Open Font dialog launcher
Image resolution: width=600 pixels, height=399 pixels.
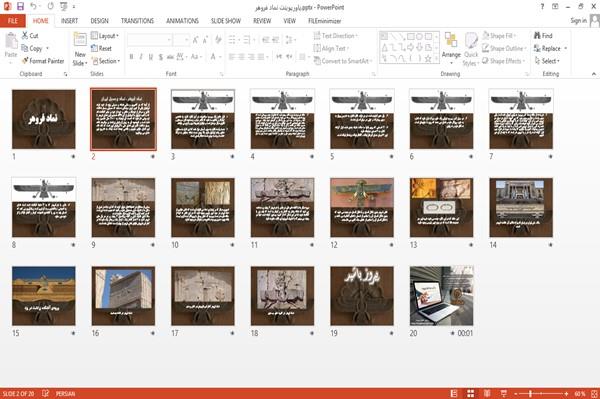coord(221,74)
